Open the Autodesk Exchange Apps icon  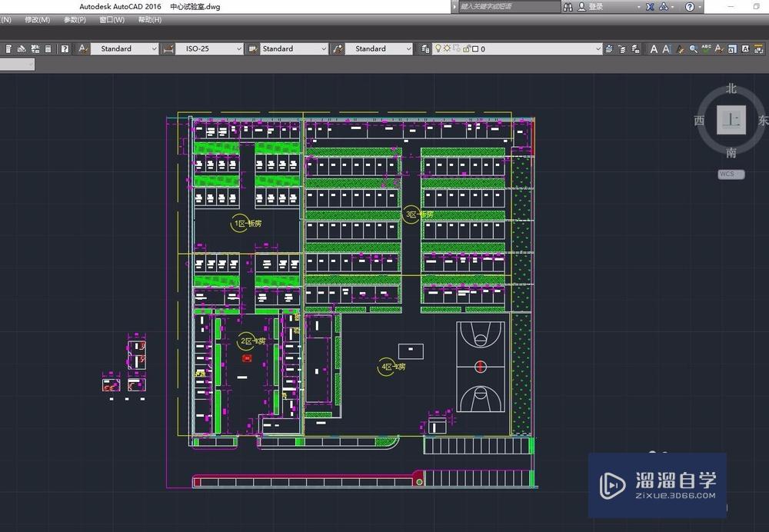tap(651, 6)
